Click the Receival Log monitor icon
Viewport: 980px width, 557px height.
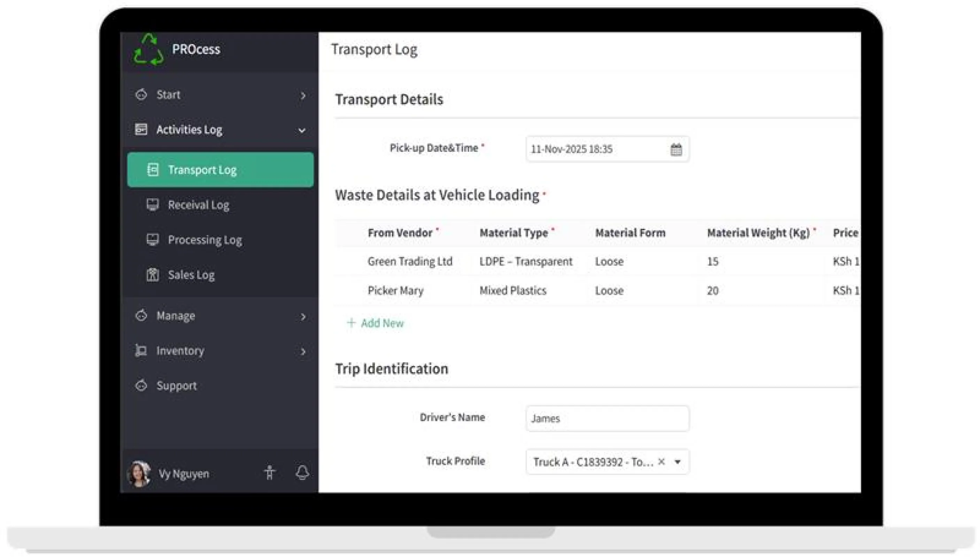click(152, 205)
